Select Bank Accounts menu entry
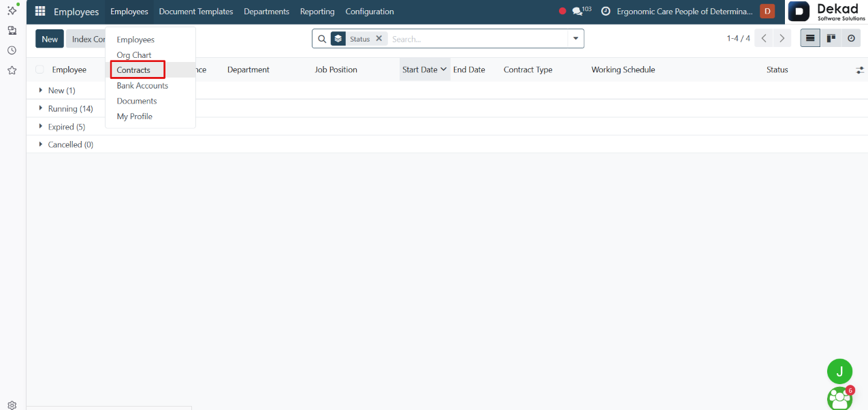Image resolution: width=868 pixels, height=410 pixels. pyautogui.click(x=142, y=86)
